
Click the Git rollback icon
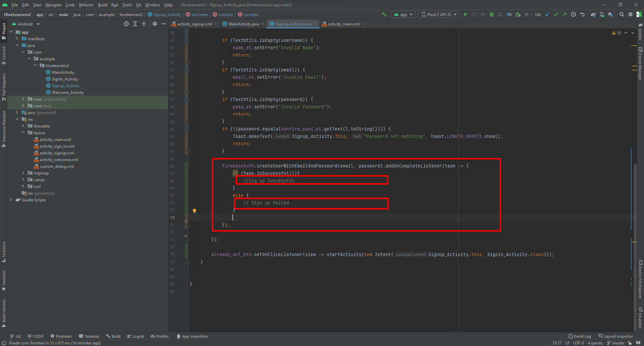[x=583, y=15]
